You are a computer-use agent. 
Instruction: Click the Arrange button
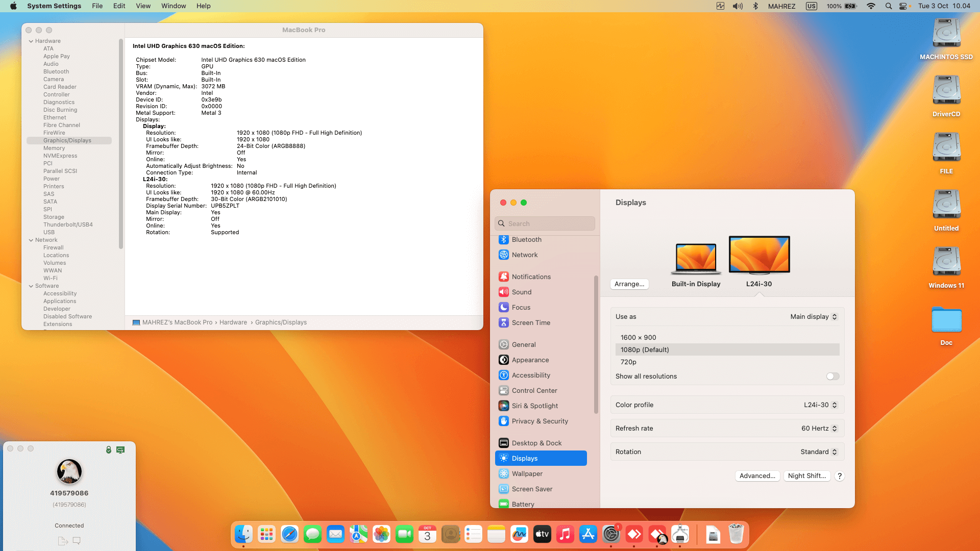click(x=629, y=284)
